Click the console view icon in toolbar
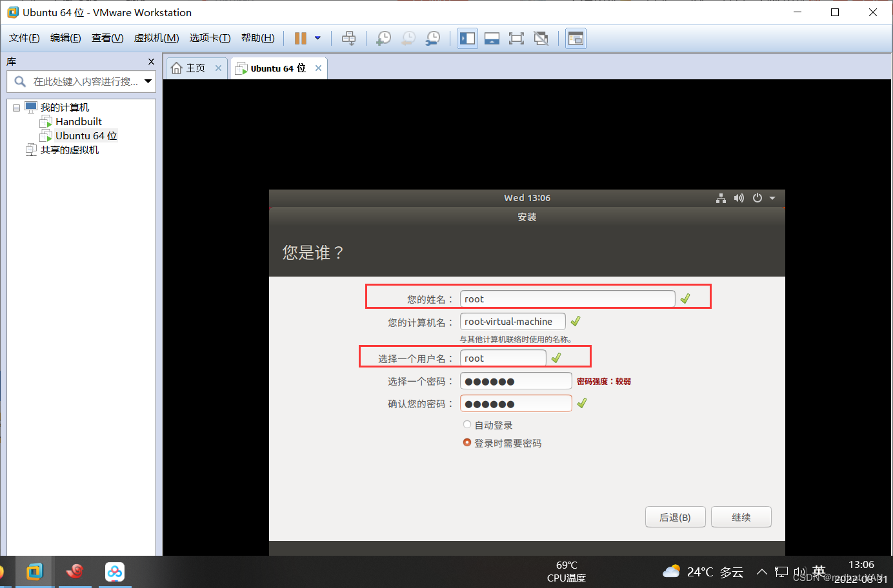This screenshot has height=588, width=893. pos(576,38)
